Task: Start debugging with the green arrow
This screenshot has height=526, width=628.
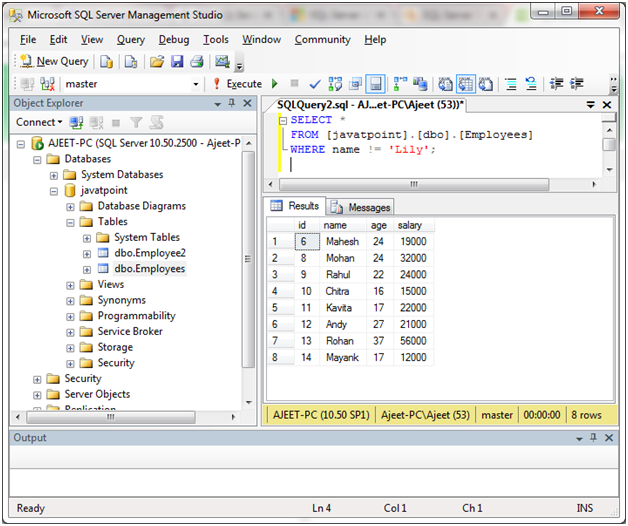Action: (x=275, y=84)
